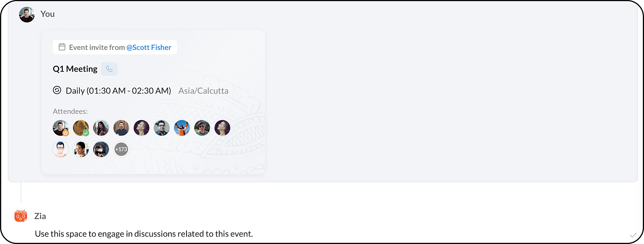Viewport: 644px width, 244px height.
Task: Expand the +173 more attendees badge
Action: click(121, 149)
